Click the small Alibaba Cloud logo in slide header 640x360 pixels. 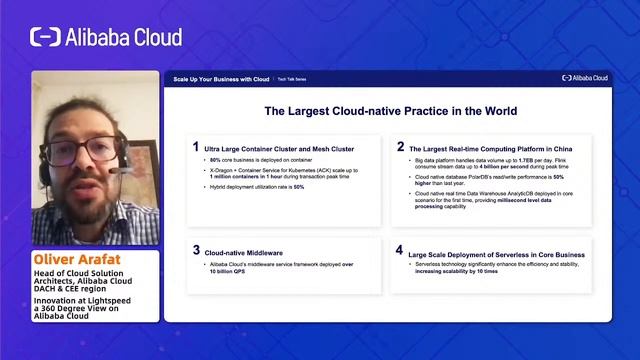pos(584,78)
